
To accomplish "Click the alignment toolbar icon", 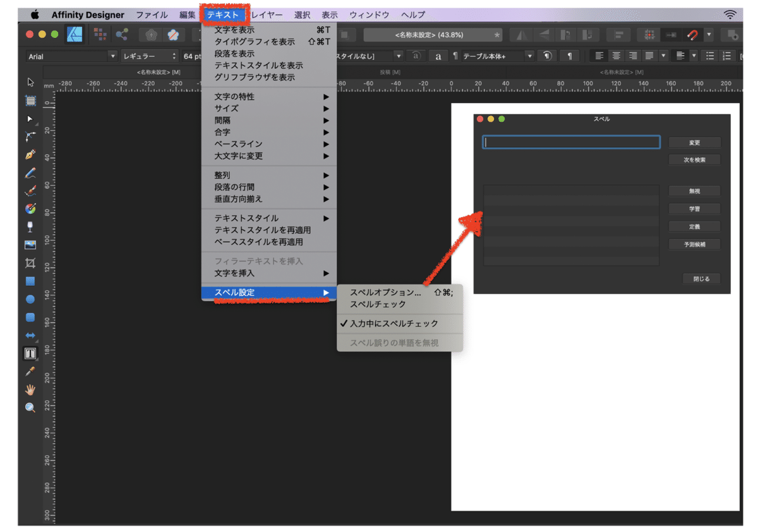I will click(x=619, y=35).
